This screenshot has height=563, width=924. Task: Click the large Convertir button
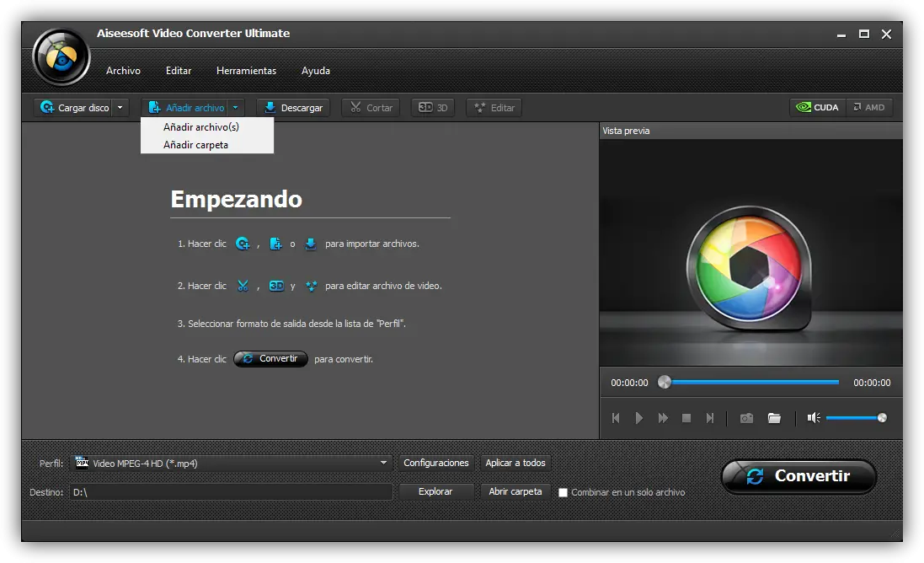pos(799,476)
